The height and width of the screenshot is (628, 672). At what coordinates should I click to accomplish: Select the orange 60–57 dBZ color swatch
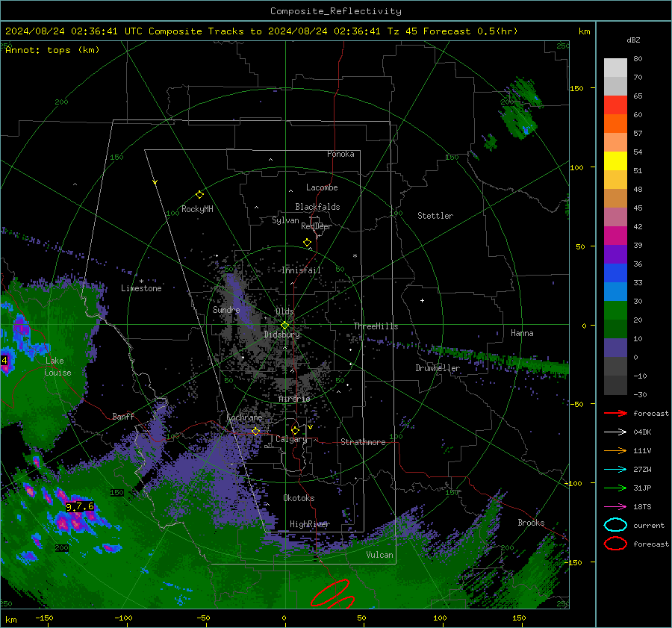615,124
